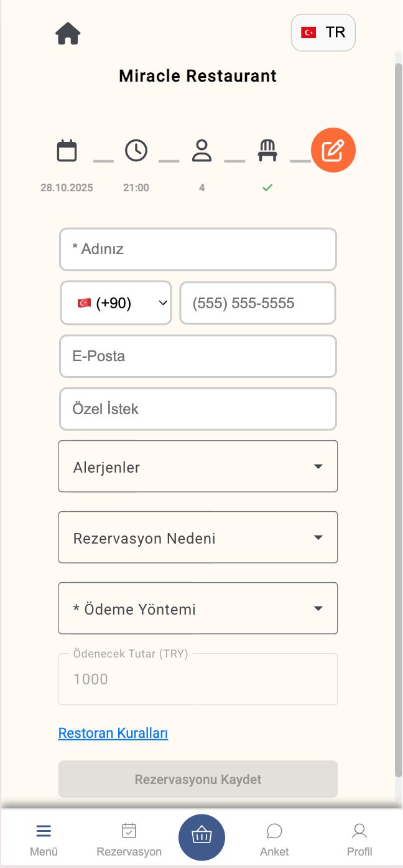The height and width of the screenshot is (868, 403).
Task: Open the Ödeme Yöntemi dropdown
Action: pyautogui.click(x=198, y=608)
